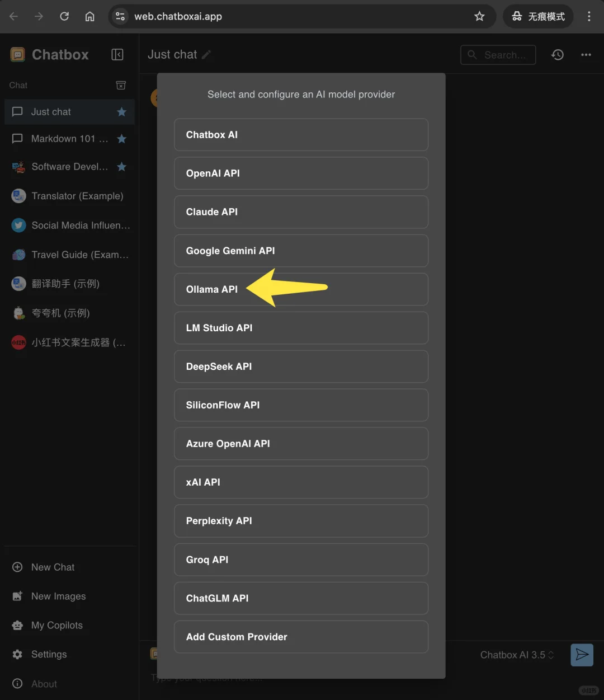Image resolution: width=604 pixels, height=700 pixels.
Task: Open the browser's three-dot menu
Action: pyautogui.click(x=588, y=16)
